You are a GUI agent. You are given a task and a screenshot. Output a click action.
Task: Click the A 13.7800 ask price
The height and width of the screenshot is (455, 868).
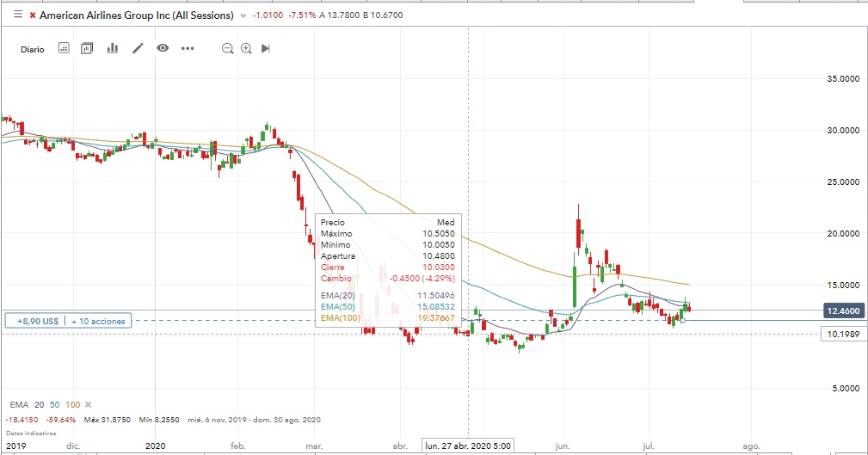tap(339, 15)
